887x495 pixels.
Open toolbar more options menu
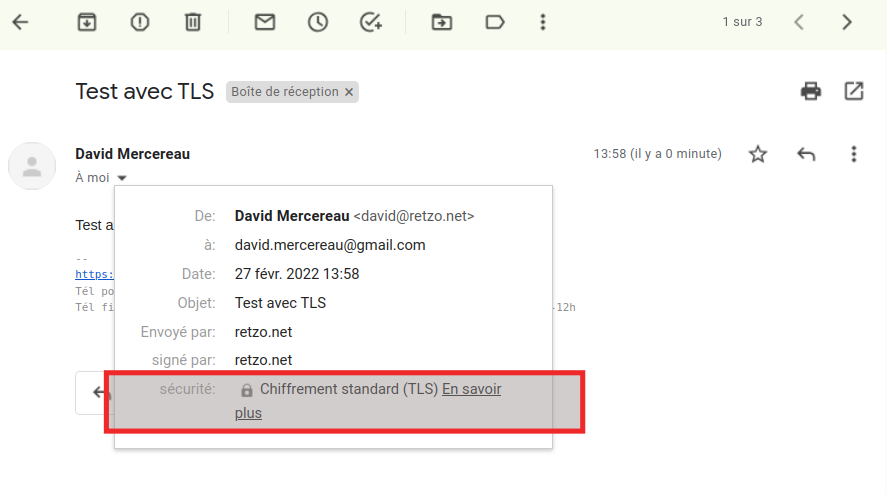(543, 22)
